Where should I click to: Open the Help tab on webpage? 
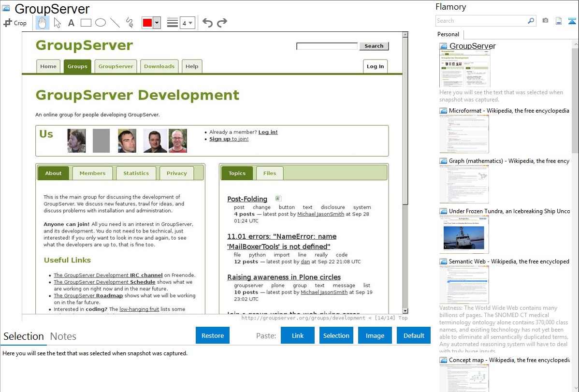192,67
